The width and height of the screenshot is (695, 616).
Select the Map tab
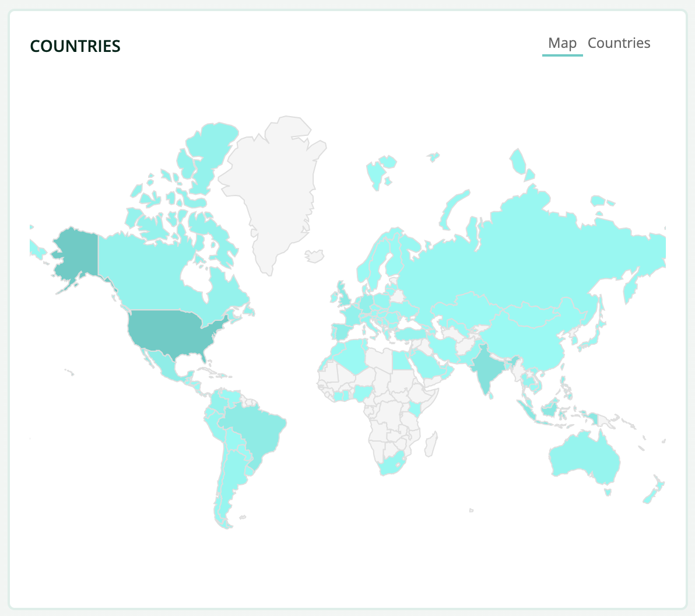click(x=562, y=43)
